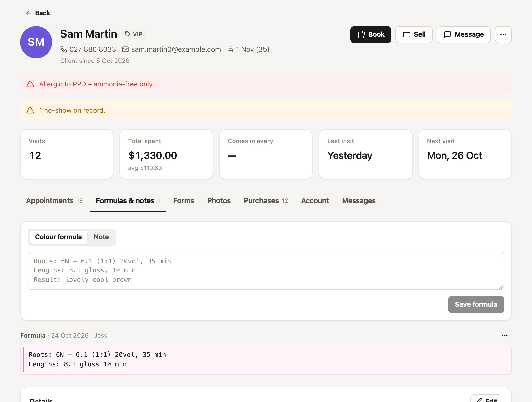The height and width of the screenshot is (402, 532).
Task: View the Purchases tab
Action: (266, 201)
